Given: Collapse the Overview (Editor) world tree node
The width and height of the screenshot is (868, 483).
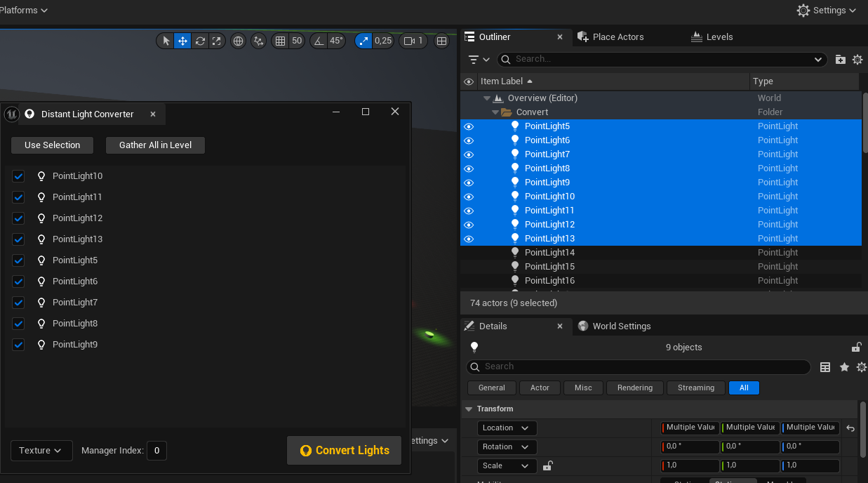Looking at the screenshot, I should point(487,98).
